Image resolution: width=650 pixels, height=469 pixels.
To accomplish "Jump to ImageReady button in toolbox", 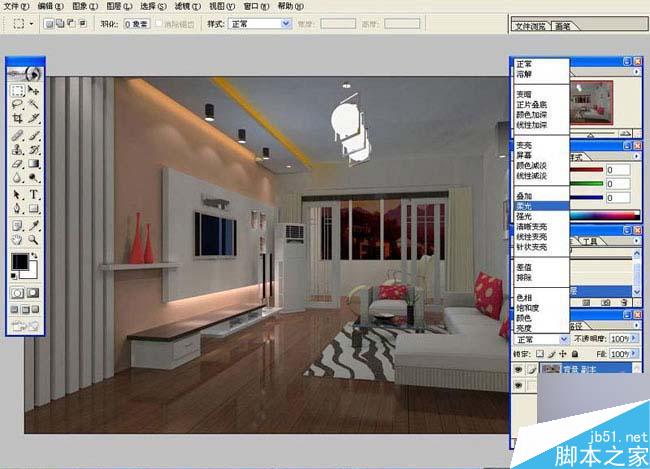I will 25,326.
